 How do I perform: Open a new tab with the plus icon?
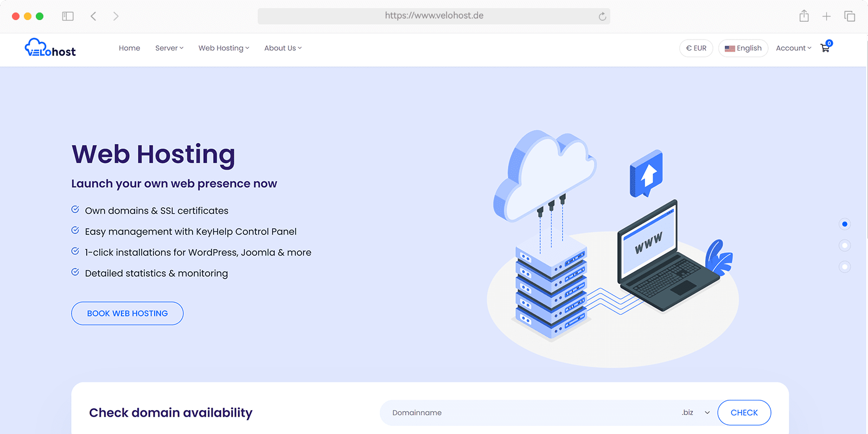pyautogui.click(x=826, y=16)
